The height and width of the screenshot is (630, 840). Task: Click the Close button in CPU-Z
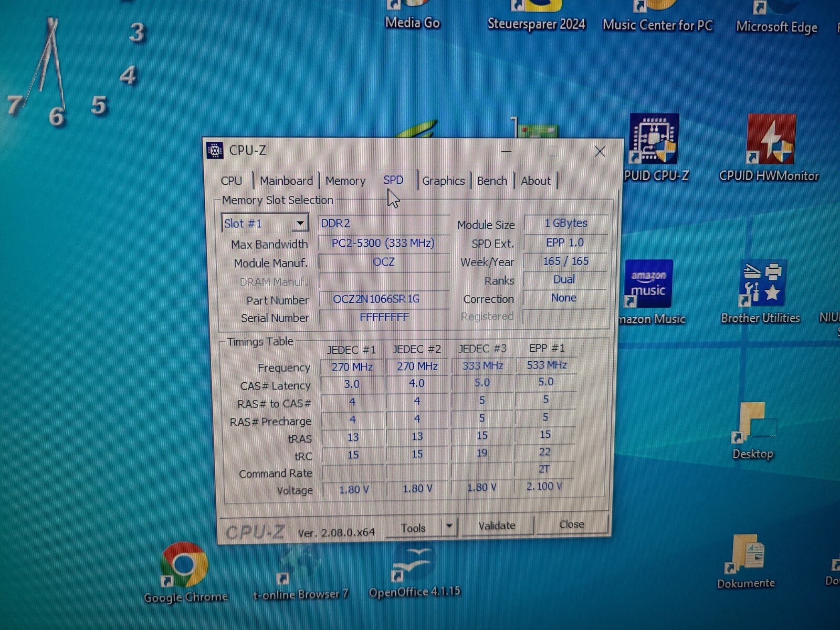(571, 524)
